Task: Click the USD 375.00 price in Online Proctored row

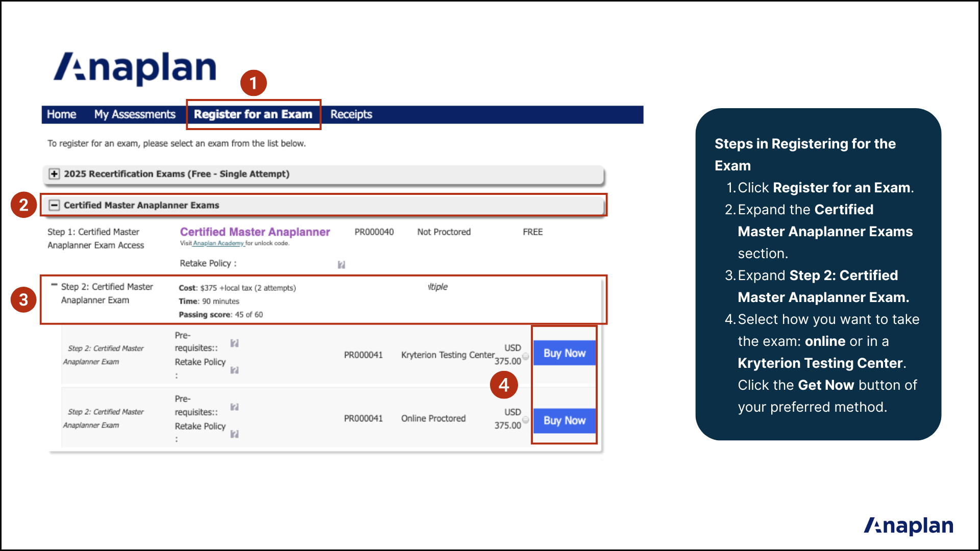Action: (508, 418)
